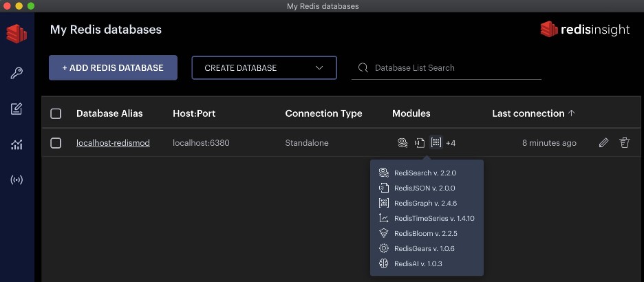Click the RedisGraph icon in the tooltip list
This screenshot has height=282, width=644.
[x=384, y=203]
